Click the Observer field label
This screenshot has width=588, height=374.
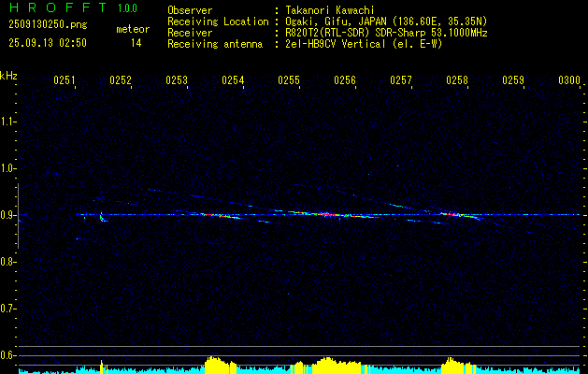point(190,10)
